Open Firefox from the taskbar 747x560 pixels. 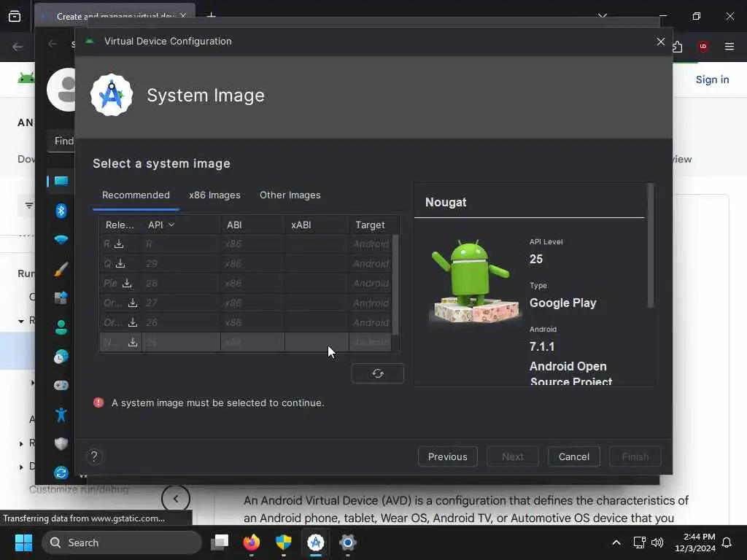point(252,542)
